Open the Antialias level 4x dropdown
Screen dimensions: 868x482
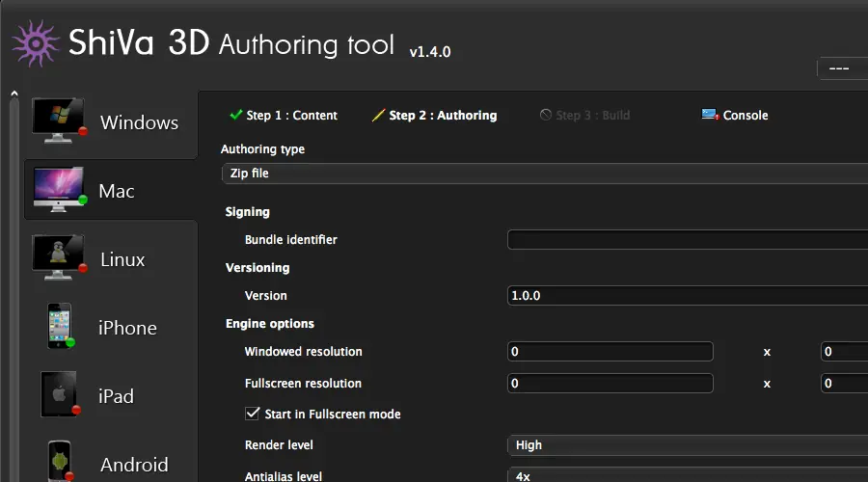(688, 475)
